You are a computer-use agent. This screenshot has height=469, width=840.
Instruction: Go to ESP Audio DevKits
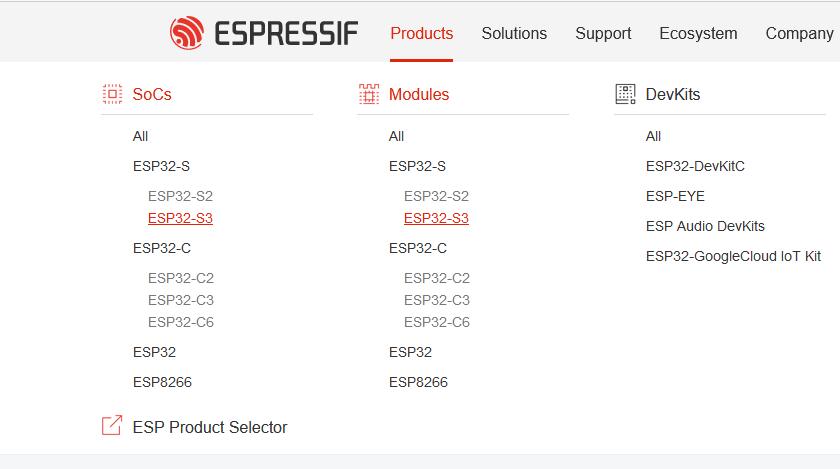point(705,226)
